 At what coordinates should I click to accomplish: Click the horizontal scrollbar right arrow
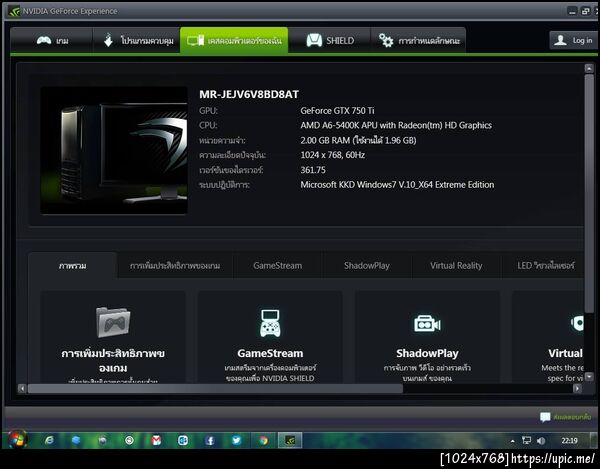tap(577, 389)
